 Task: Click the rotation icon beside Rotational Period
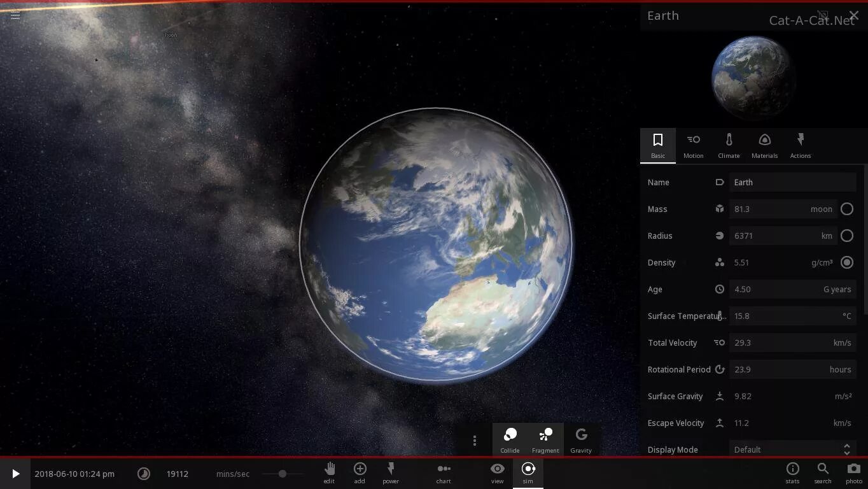720,369
